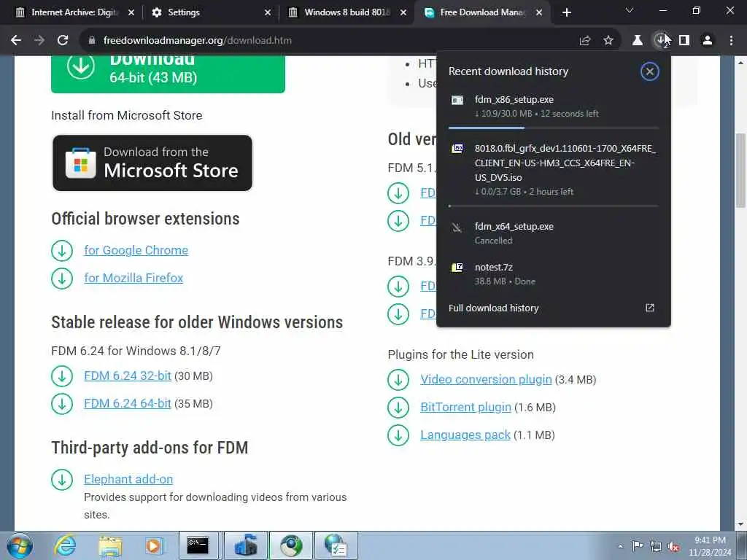
Task: Click Download from the Microsoft Store badge
Action: pyautogui.click(x=152, y=163)
